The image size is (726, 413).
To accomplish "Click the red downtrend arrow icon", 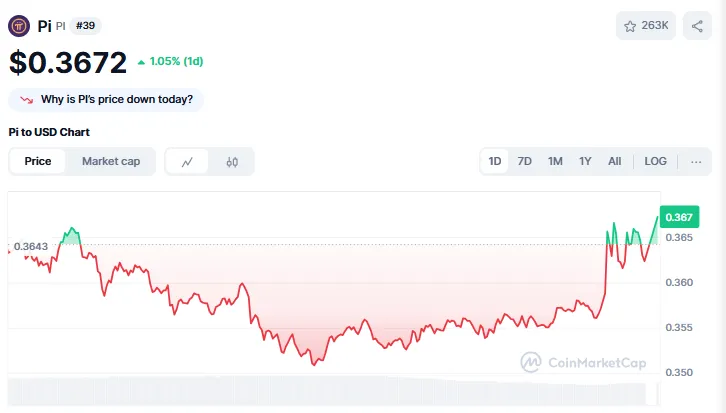I will point(26,100).
